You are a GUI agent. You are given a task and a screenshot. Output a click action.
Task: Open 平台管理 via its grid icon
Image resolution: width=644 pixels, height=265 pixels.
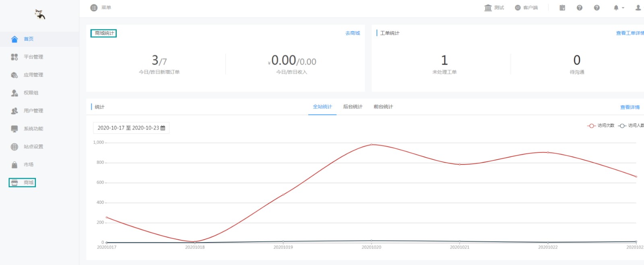coord(14,57)
